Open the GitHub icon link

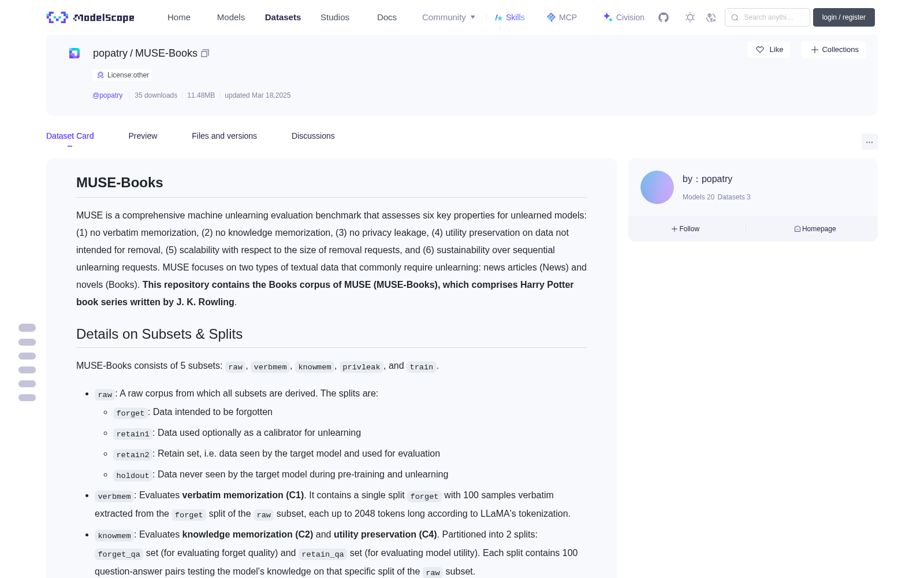[x=664, y=17]
